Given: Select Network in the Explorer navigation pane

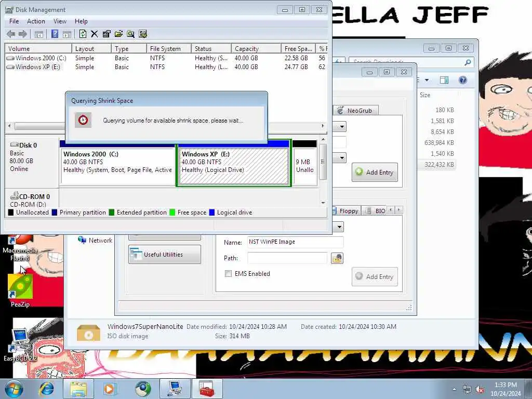Looking at the screenshot, I should coord(96,240).
